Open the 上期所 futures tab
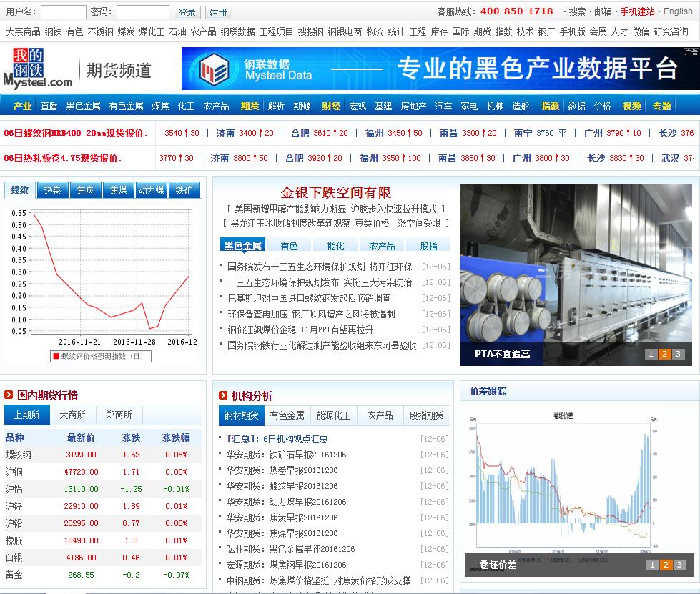Image resolution: width=700 pixels, height=594 pixels. (26, 415)
